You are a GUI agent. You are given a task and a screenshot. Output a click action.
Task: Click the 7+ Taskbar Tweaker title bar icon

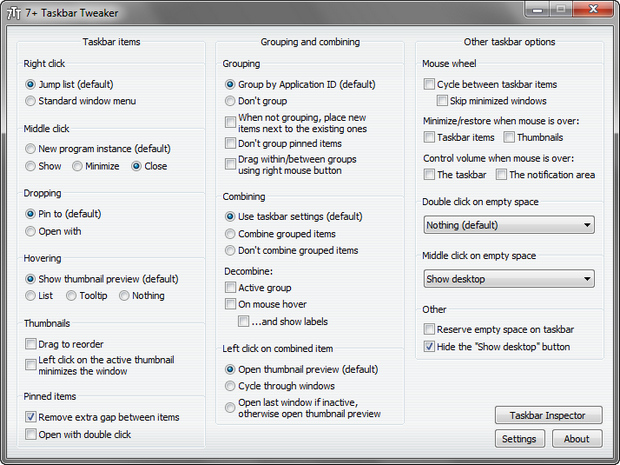coord(14,13)
